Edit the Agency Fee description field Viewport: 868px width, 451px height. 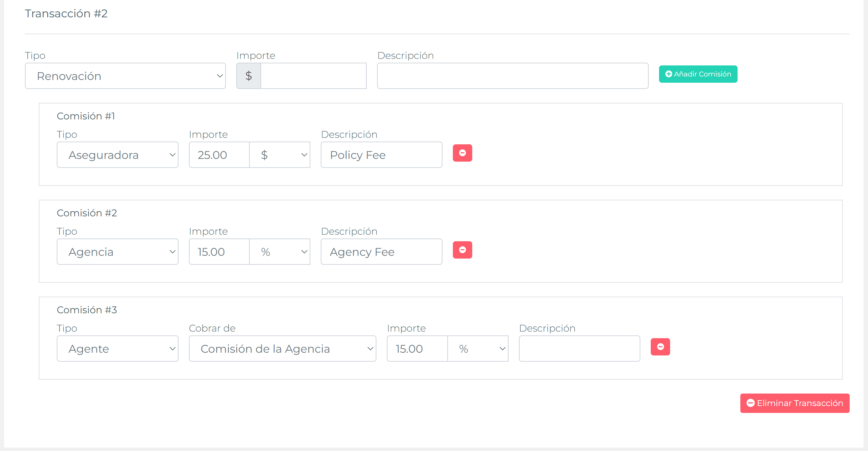[x=381, y=252]
